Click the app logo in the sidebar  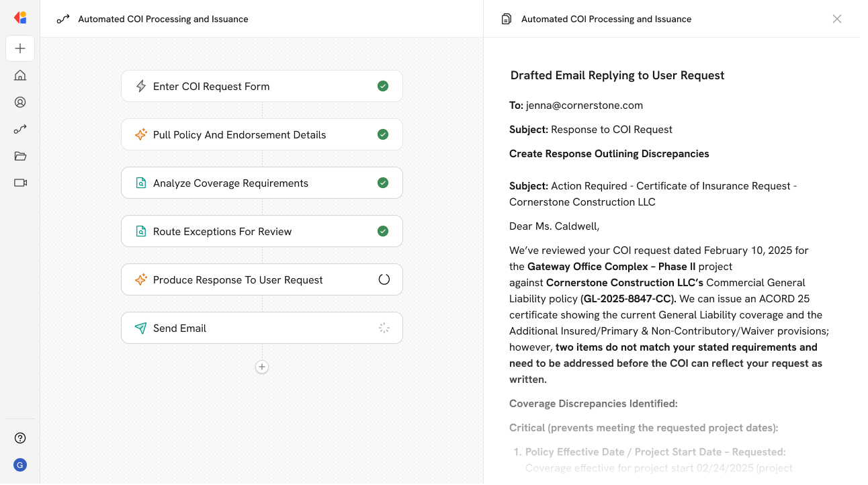tap(20, 18)
